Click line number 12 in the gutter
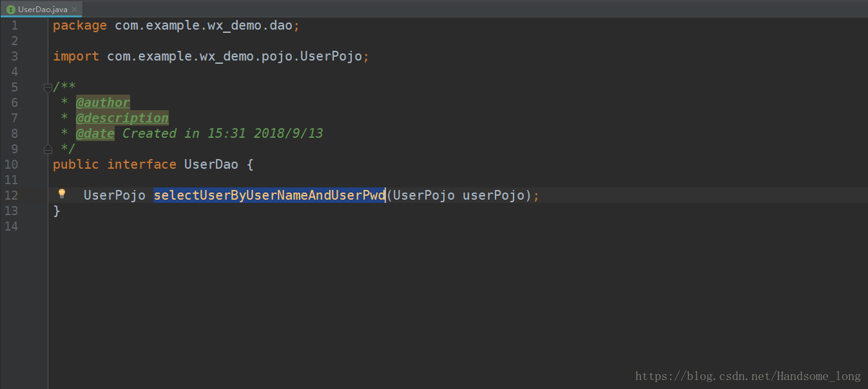This screenshot has width=868, height=389. click(x=10, y=195)
